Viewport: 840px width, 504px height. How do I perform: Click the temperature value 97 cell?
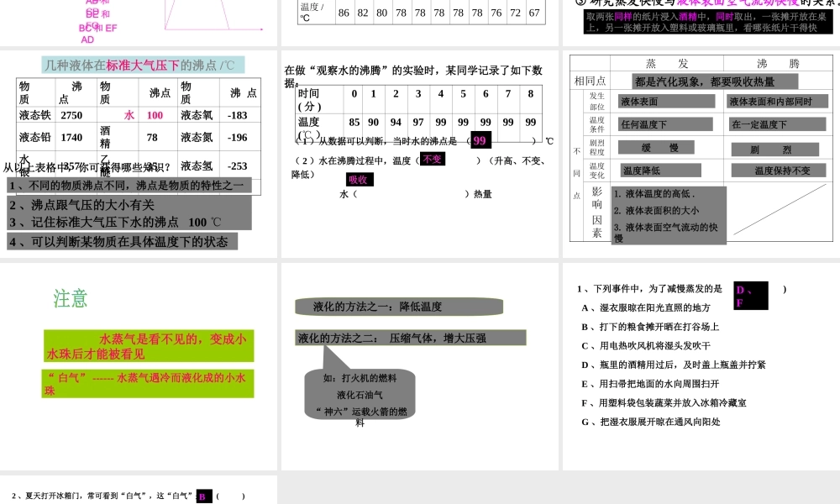[x=418, y=122]
